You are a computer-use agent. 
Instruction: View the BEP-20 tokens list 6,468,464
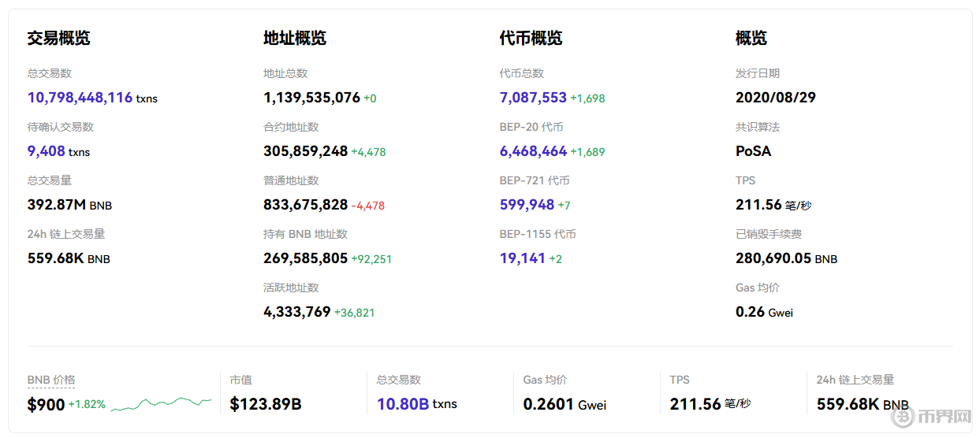coord(533,151)
